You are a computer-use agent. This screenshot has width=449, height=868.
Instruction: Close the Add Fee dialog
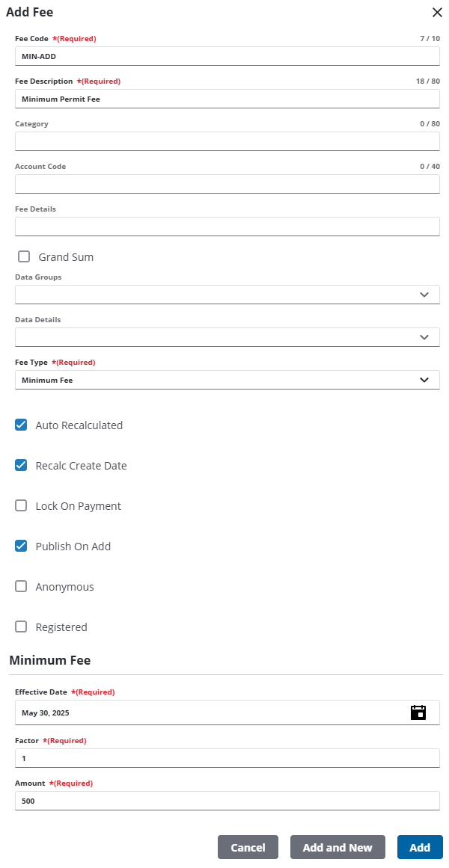pos(436,13)
